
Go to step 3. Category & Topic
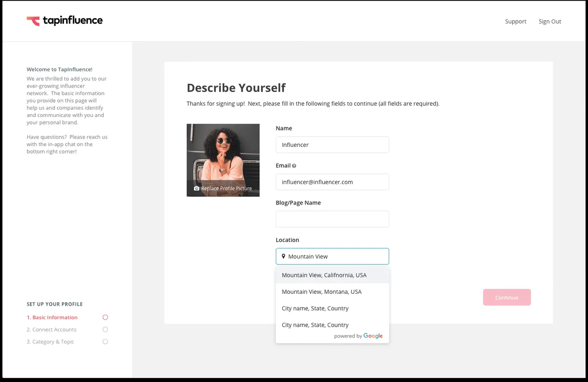50,342
